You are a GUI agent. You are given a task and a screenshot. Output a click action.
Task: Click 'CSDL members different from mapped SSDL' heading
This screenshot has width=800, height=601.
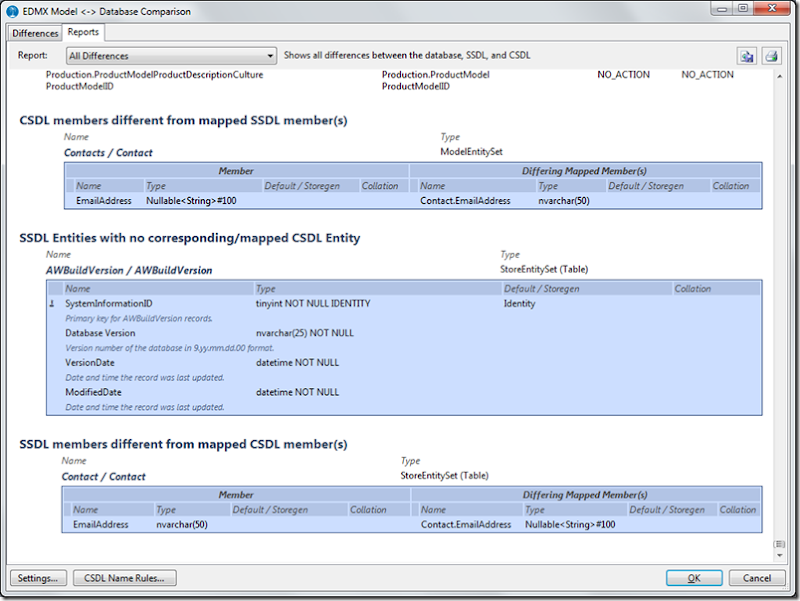[x=183, y=120]
